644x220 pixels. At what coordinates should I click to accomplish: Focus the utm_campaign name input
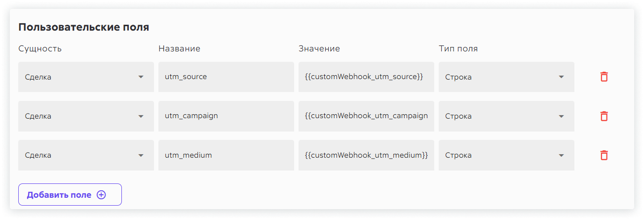point(226,116)
